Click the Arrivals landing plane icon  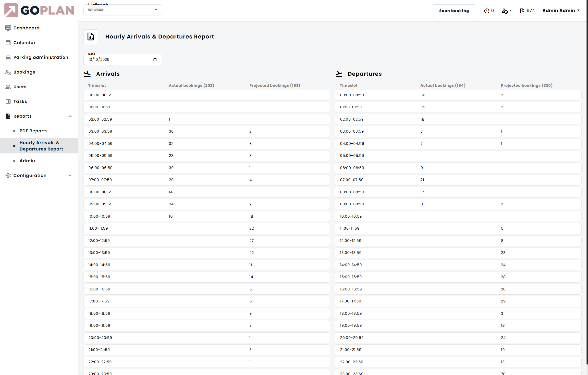click(87, 74)
